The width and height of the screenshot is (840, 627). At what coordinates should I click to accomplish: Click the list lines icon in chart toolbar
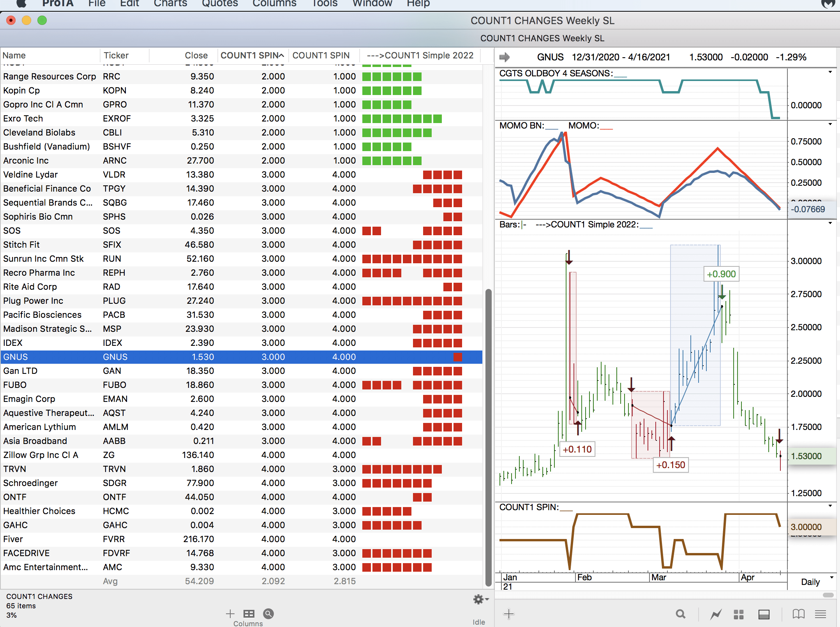coord(821,614)
